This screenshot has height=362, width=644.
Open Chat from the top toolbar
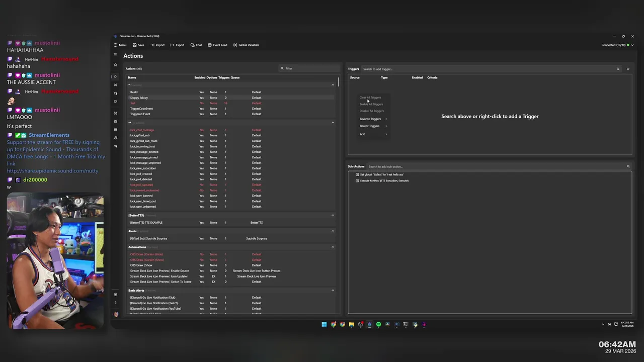196,45
